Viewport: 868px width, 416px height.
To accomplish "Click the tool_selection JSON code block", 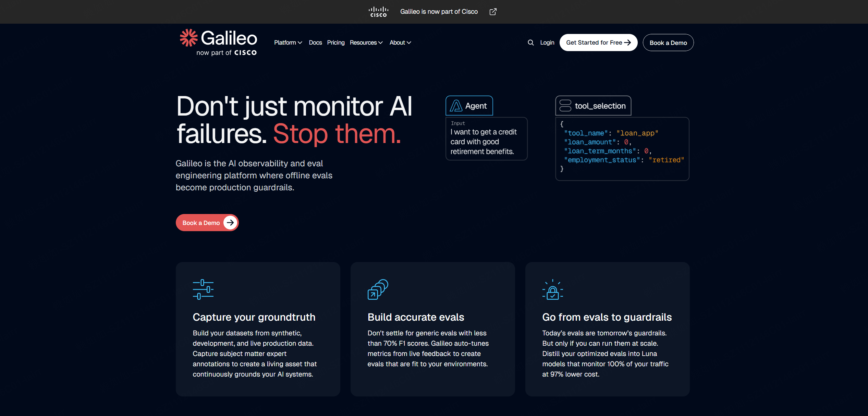I will pos(622,149).
